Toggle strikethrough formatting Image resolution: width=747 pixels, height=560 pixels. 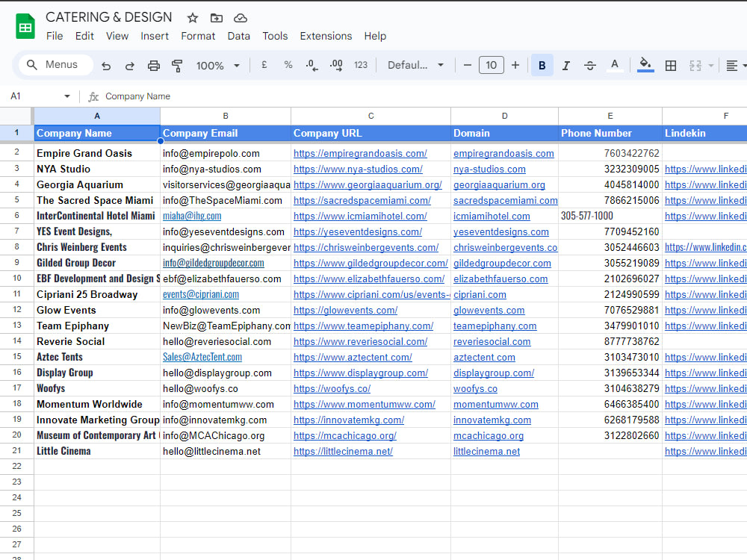coord(590,65)
